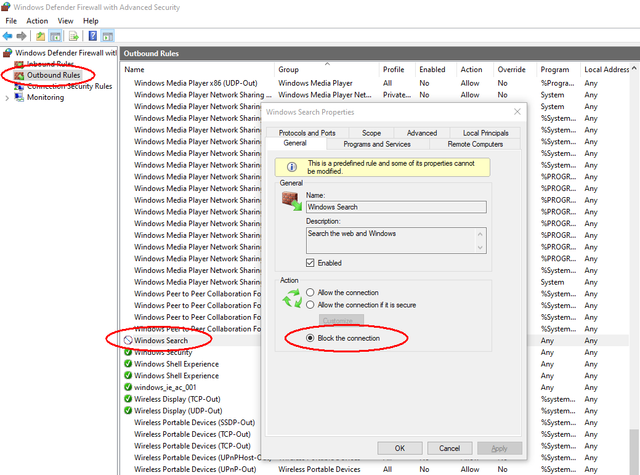Click the firewall root node icon in tree

7,53
